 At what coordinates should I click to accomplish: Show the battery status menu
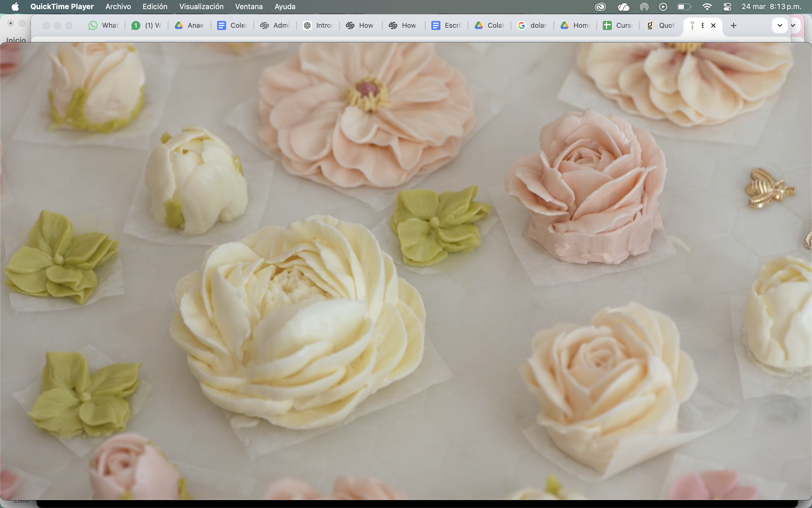(684, 7)
